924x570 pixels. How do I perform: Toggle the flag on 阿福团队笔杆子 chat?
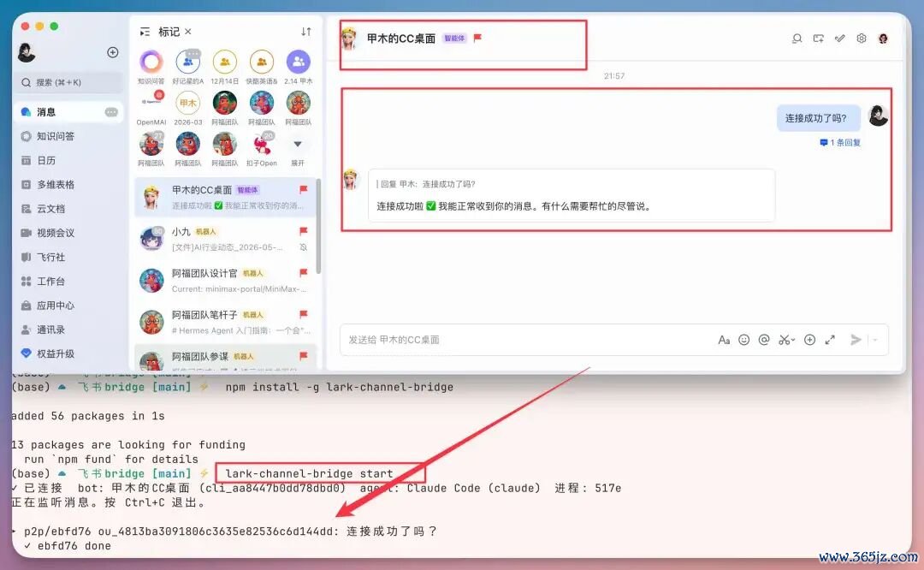[x=304, y=314]
